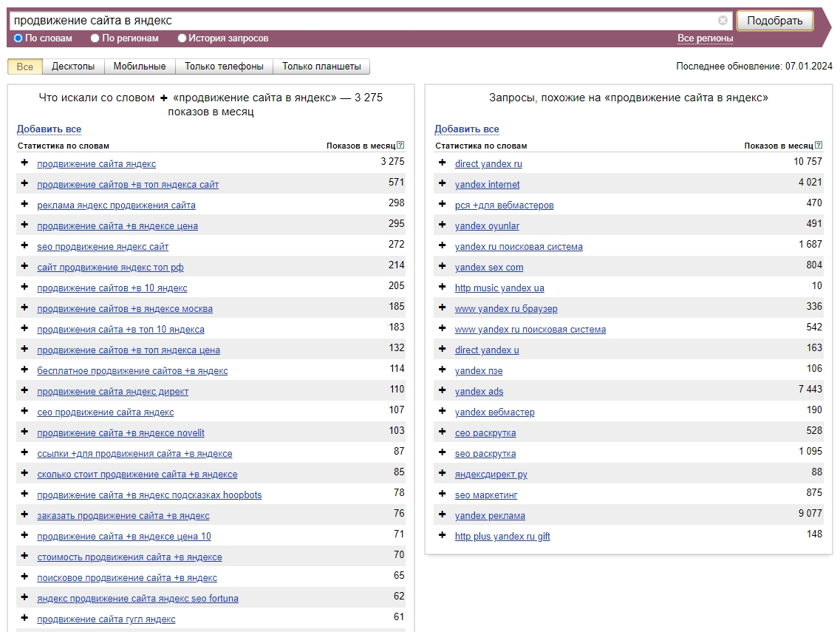Add 'yandex реклама' using plus icon
Image resolution: width=840 pixels, height=632 pixels.
coord(443,514)
